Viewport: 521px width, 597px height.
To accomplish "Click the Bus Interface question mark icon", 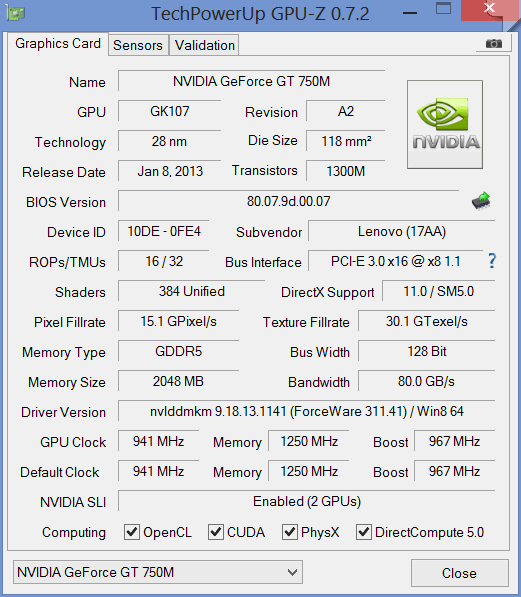I will click(x=492, y=261).
